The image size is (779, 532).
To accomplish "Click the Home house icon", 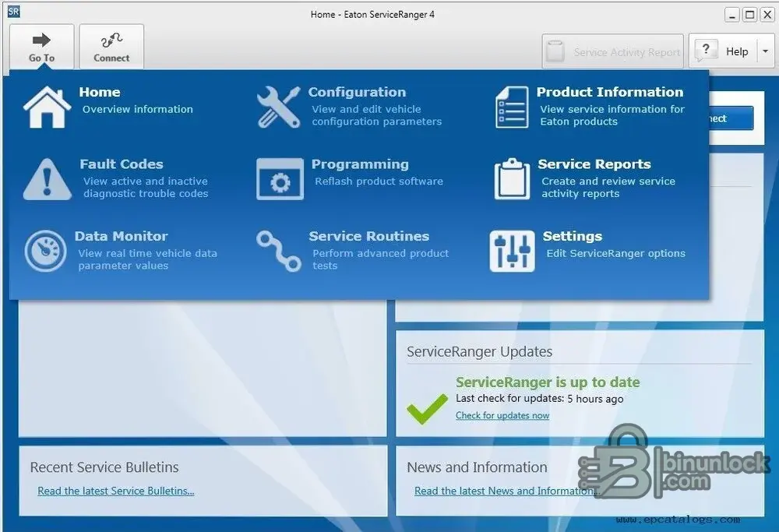I will tap(47, 107).
